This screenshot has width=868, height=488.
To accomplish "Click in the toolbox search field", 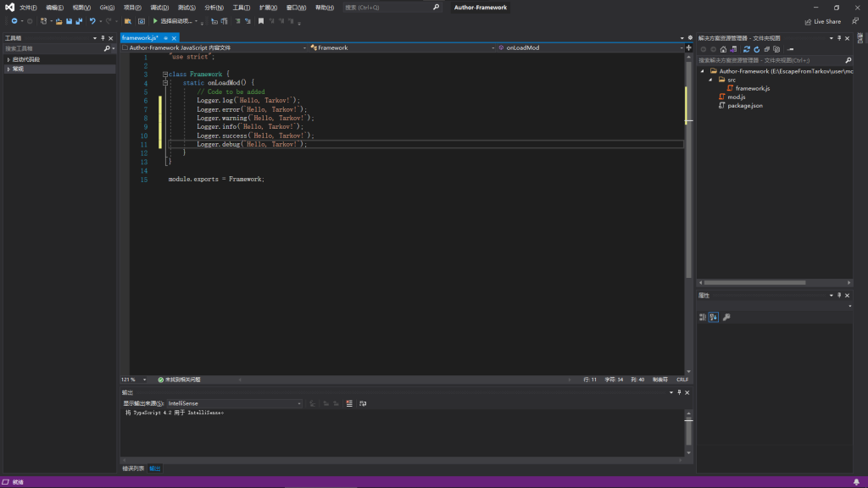I will 53,48.
